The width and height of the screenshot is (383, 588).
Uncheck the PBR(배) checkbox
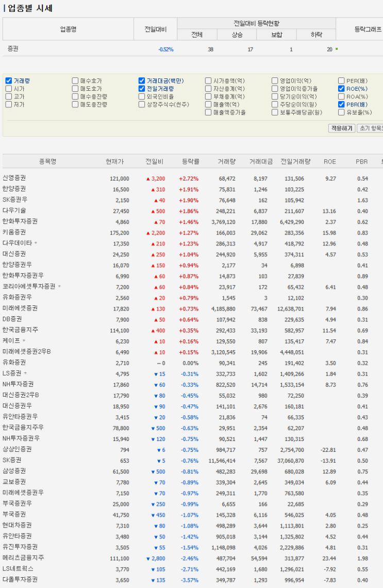(341, 104)
